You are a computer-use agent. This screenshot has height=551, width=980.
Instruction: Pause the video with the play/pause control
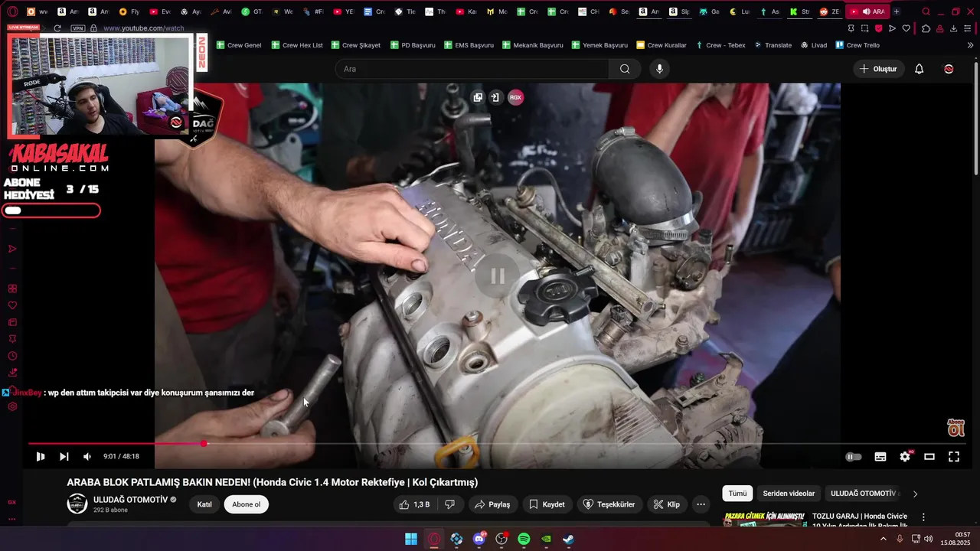(x=41, y=456)
